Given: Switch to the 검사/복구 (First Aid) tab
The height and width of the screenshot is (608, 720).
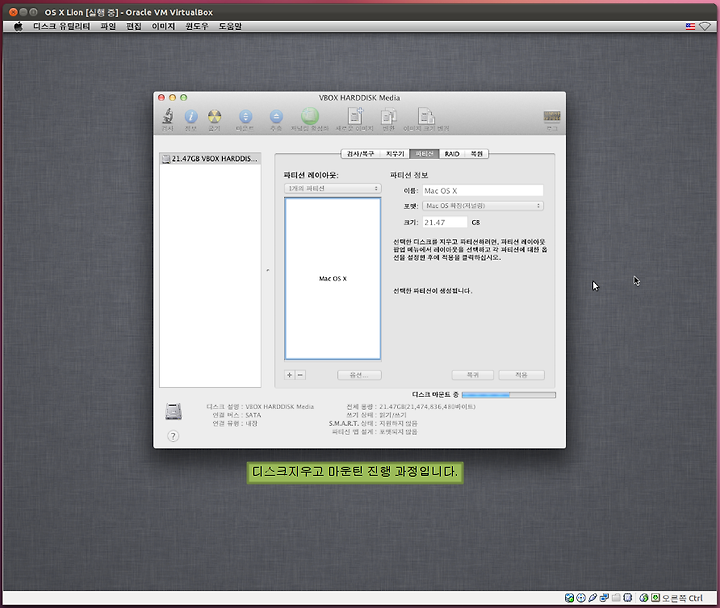Looking at the screenshot, I should [x=360, y=154].
